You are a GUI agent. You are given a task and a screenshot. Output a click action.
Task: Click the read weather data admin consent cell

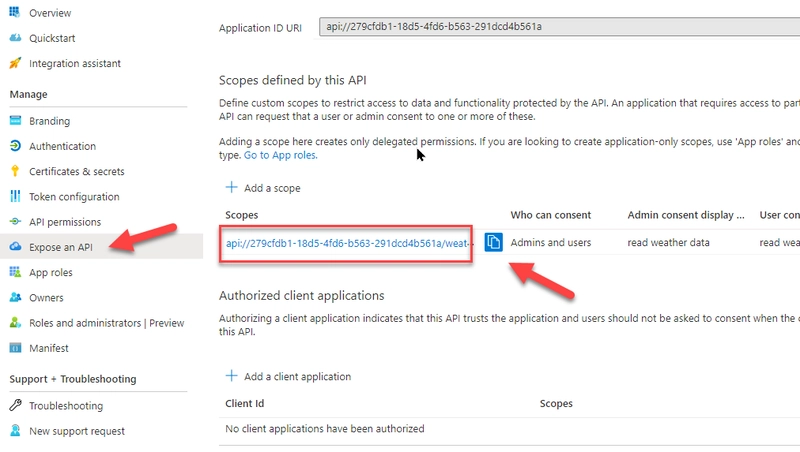(668, 242)
